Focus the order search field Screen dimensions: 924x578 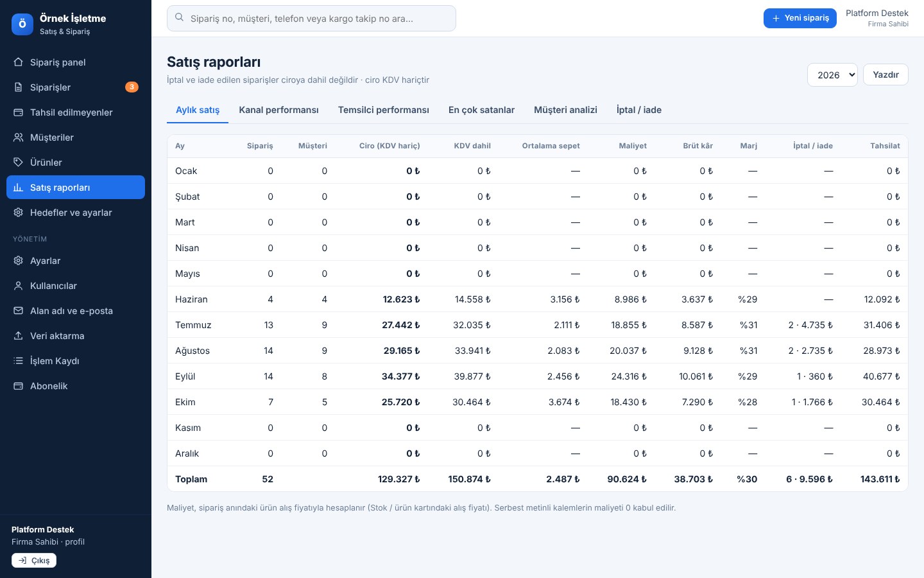(x=311, y=19)
